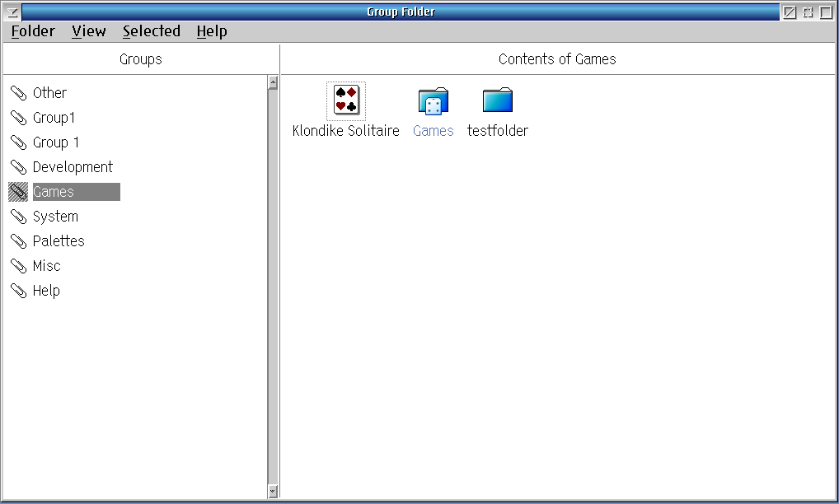This screenshot has height=504, width=839.
Task: Select the Palettes group label
Action: click(59, 241)
